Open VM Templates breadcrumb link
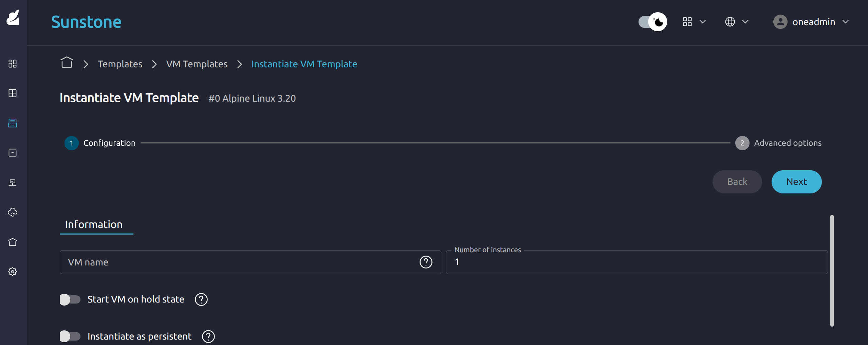868x345 pixels. click(x=197, y=64)
